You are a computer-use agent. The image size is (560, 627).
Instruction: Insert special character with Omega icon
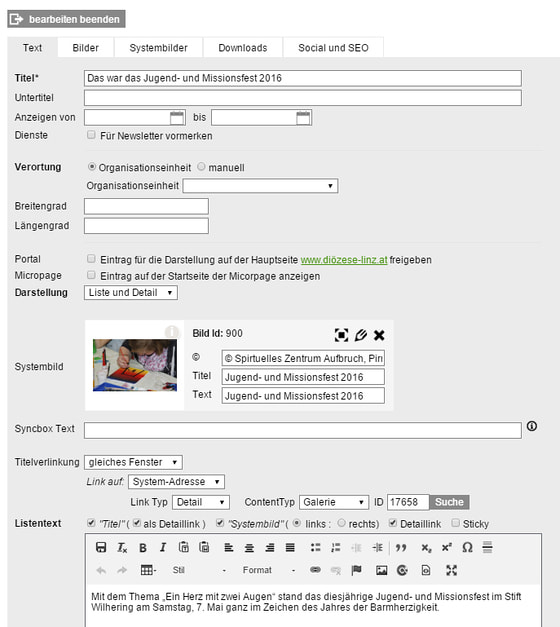[x=467, y=547]
